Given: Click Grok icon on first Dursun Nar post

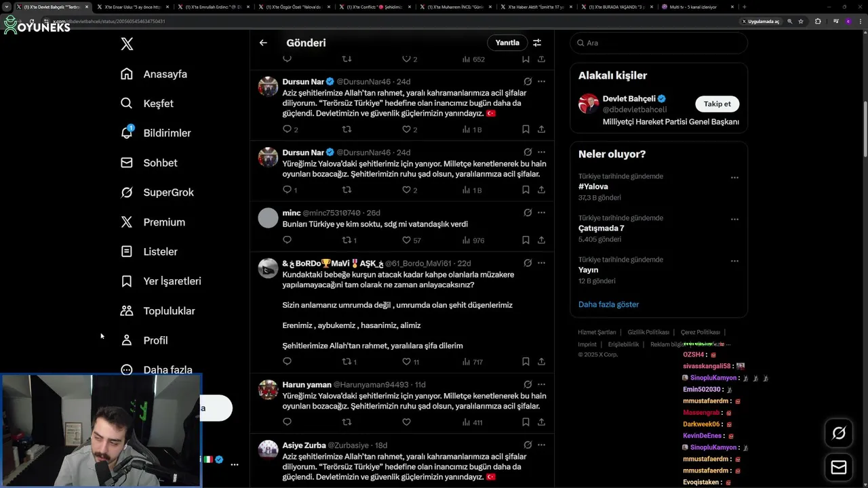Looking at the screenshot, I should [528, 81].
